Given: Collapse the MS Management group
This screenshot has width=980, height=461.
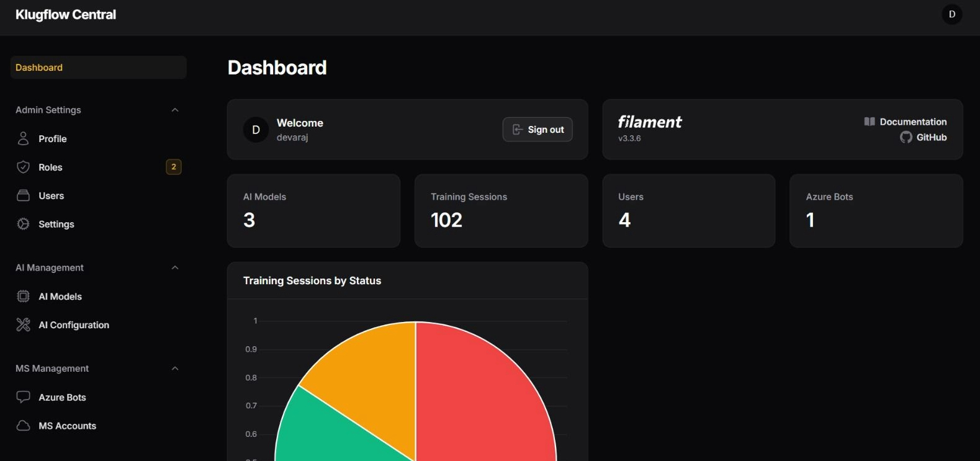Looking at the screenshot, I should 175,368.
